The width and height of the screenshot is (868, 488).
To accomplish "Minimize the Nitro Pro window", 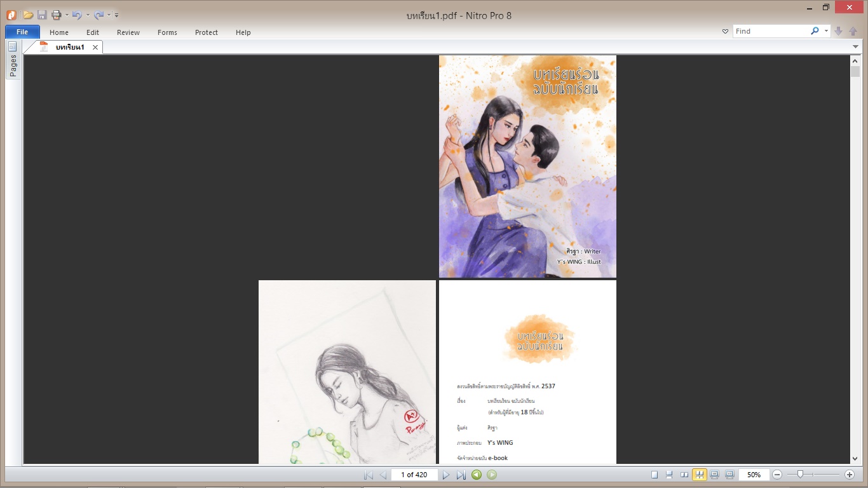I will (x=808, y=7).
